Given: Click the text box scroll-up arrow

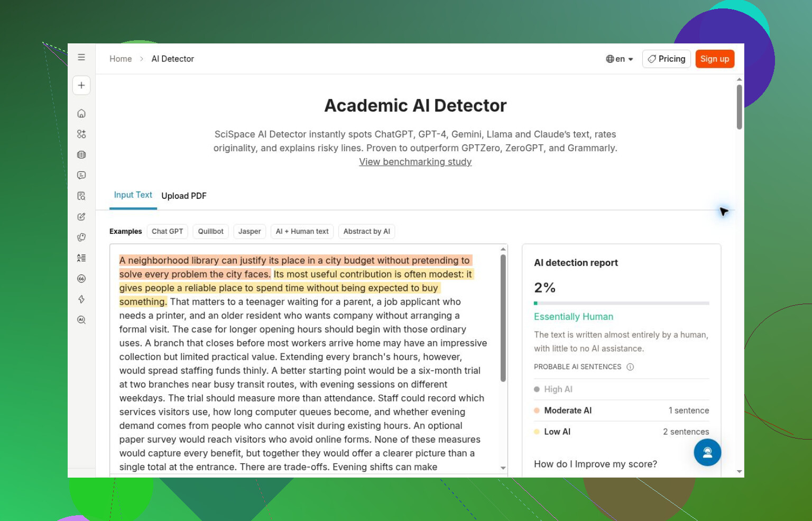Looking at the screenshot, I should (x=503, y=249).
